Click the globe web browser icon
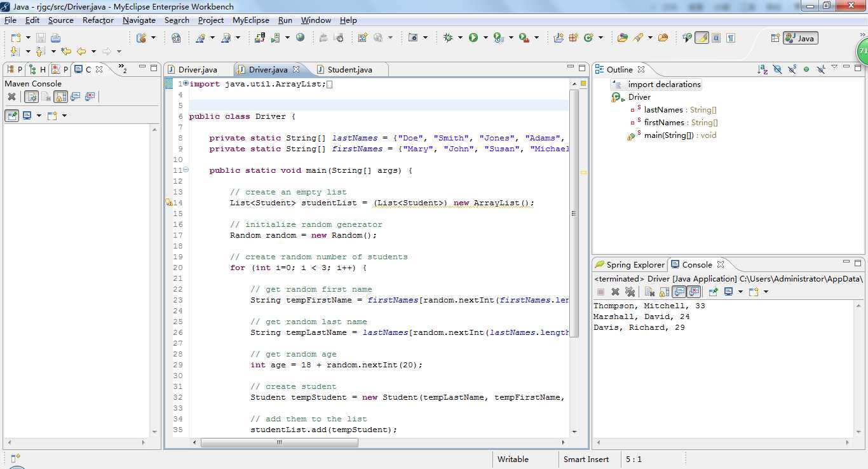This screenshot has height=469, width=868. coord(301,38)
